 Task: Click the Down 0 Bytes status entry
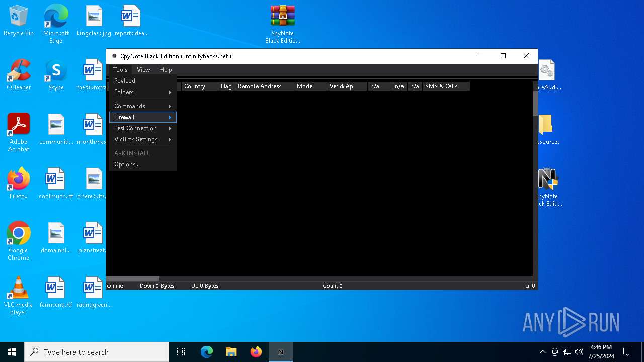[157, 286]
